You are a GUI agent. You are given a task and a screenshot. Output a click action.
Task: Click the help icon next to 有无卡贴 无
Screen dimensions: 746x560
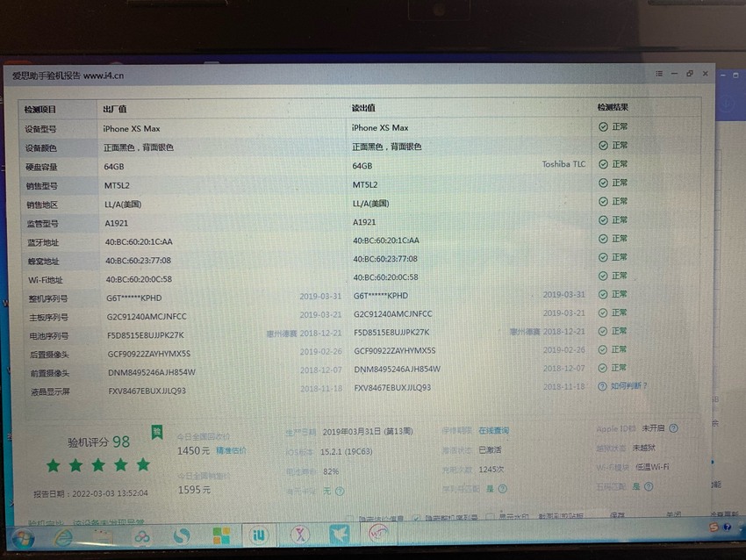[340, 491]
